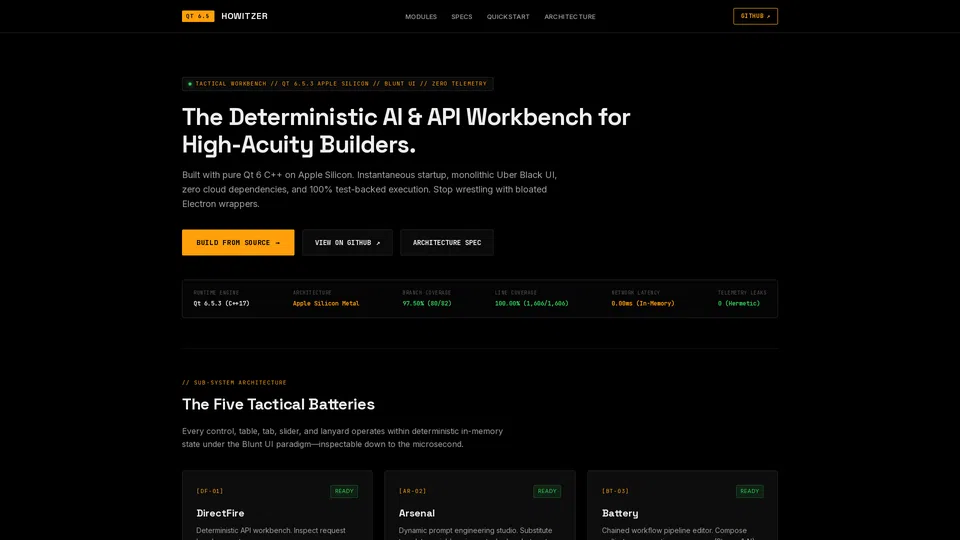This screenshot has height=540, width=960.
Task: Select the 0.00ms (In-Memory) latency value
Action: [643, 304]
